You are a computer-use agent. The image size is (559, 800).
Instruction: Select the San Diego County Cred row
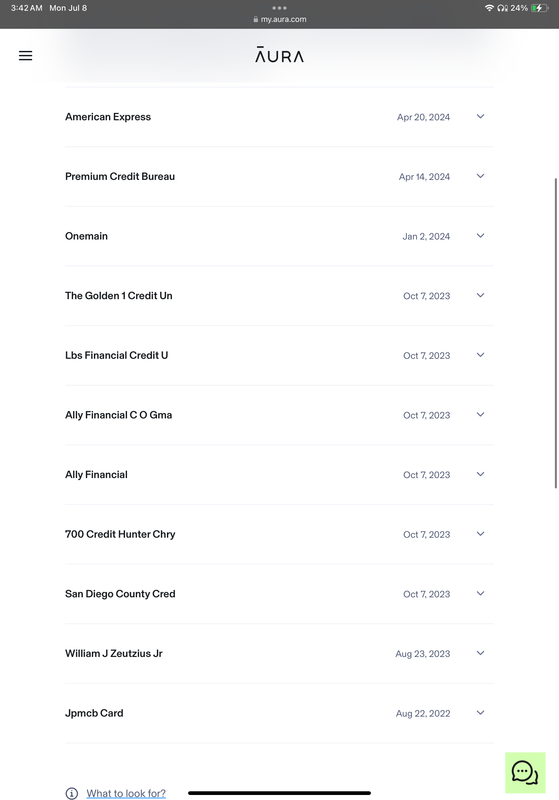coord(279,594)
